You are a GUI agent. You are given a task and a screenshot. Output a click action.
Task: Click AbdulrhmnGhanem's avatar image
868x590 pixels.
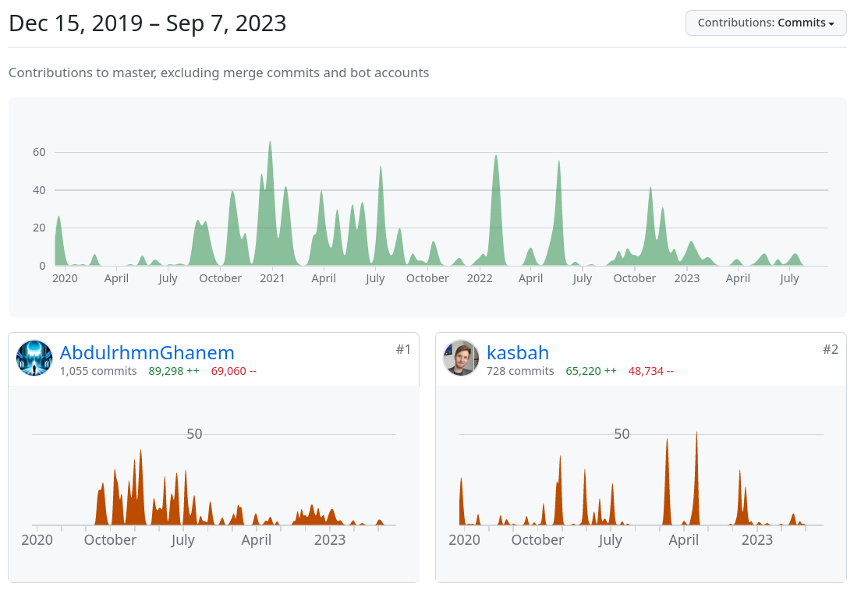click(34, 359)
